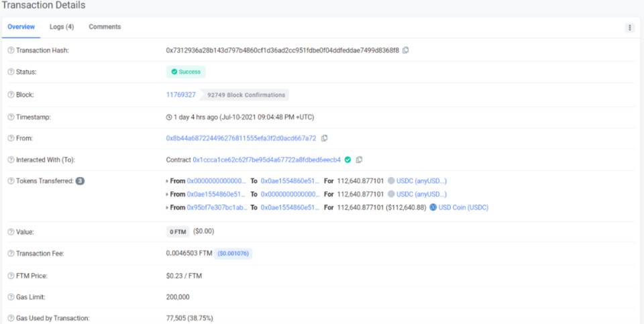
Task: Click help icon beside Status label
Action: 10,72
